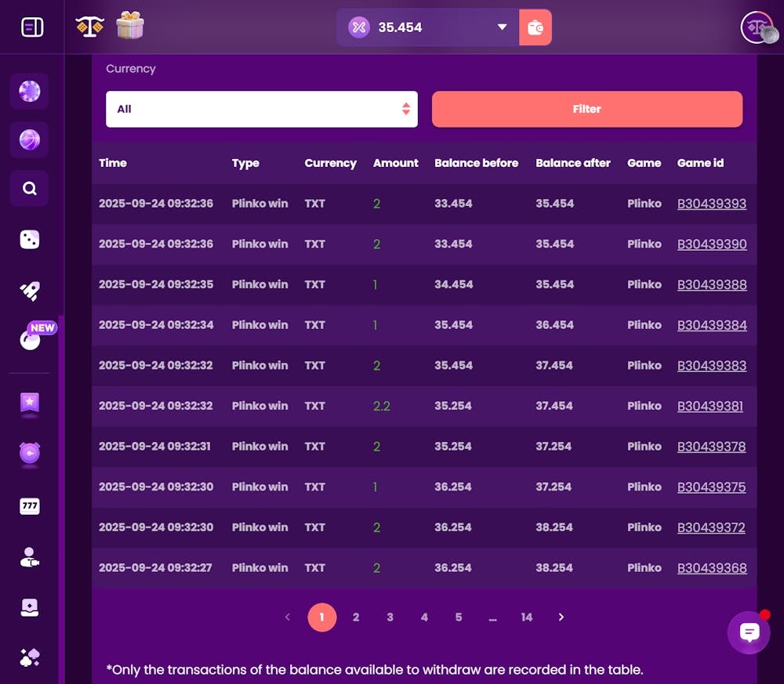The width and height of the screenshot is (784, 684).
Task: Open the site logo scales icon
Action: 89,27
